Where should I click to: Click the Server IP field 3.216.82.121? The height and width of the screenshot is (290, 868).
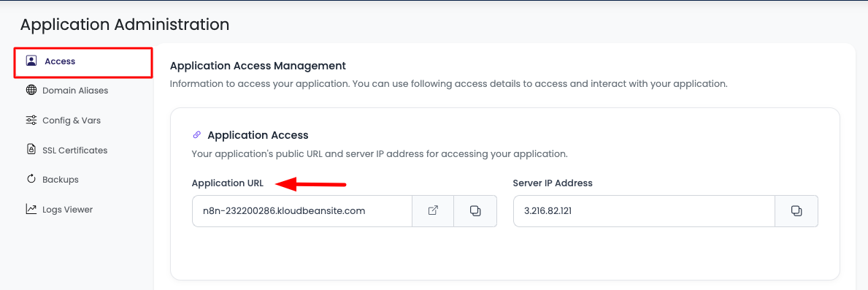644,211
